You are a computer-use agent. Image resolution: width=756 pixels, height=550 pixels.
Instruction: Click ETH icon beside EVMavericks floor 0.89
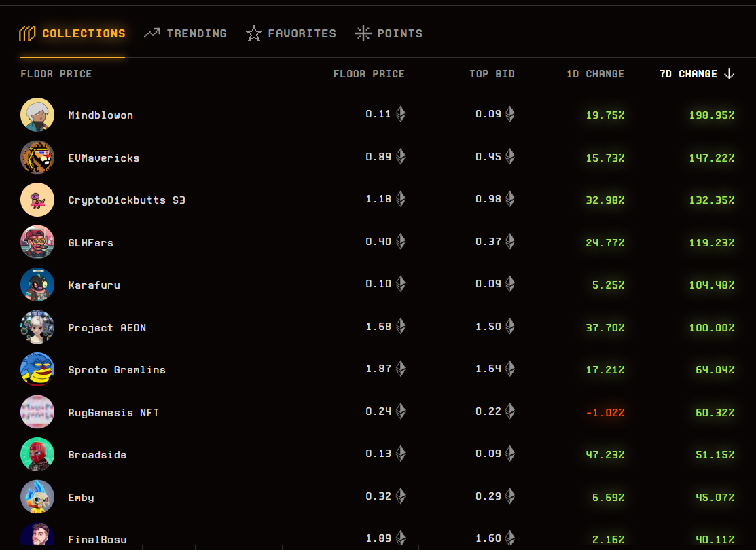401,157
